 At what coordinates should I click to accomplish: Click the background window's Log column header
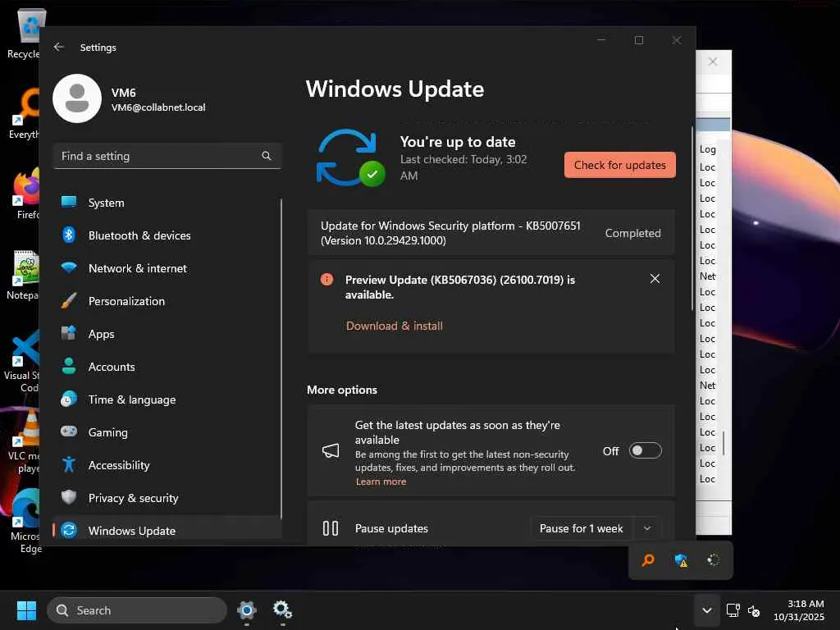(x=708, y=149)
